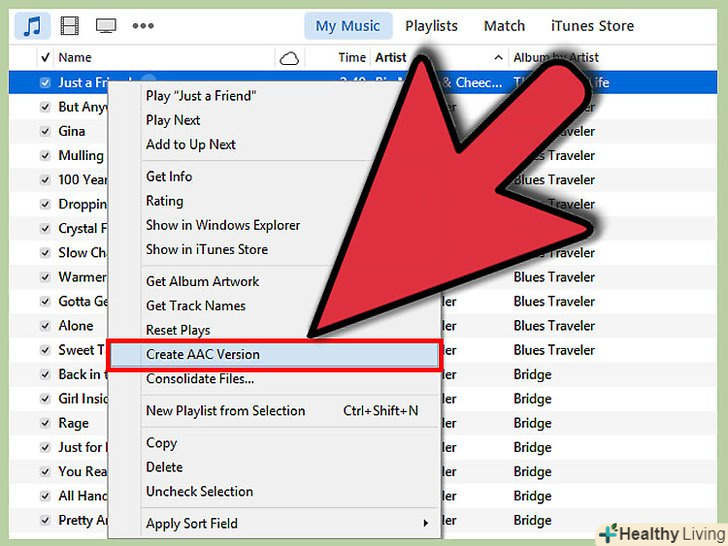The height and width of the screenshot is (546, 728).
Task: Sort by the Time column header
Action: [352, 58]
